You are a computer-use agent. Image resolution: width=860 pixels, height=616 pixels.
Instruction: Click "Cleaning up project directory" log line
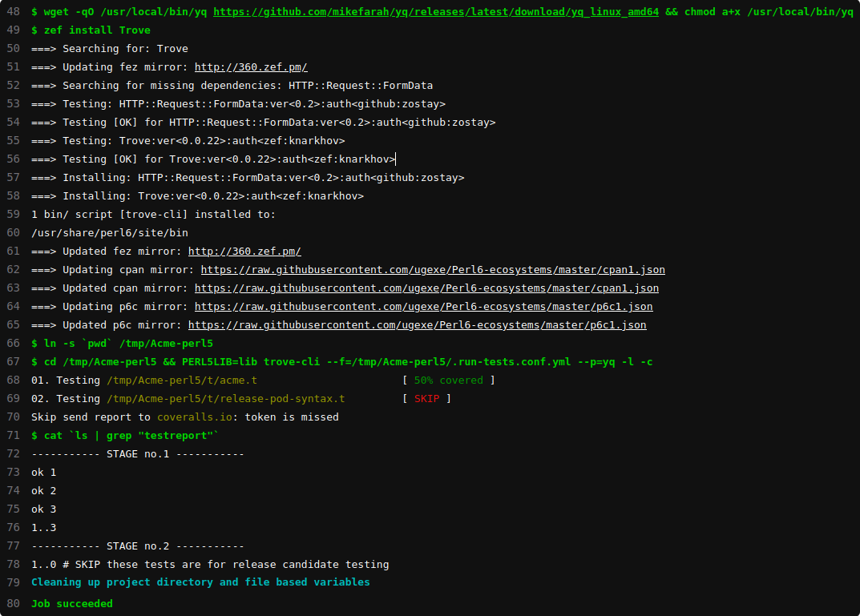(x=200, y=582)
